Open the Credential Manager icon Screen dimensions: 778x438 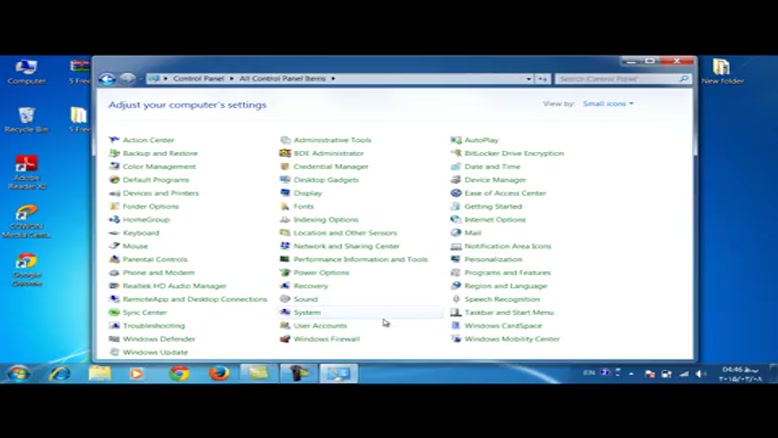(285, 166)
